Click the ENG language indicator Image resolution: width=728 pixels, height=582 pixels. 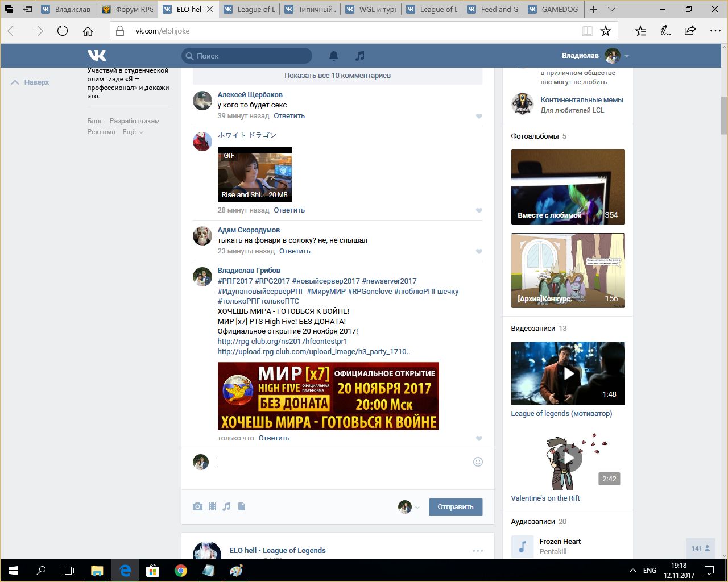click(x=650, y=570)
